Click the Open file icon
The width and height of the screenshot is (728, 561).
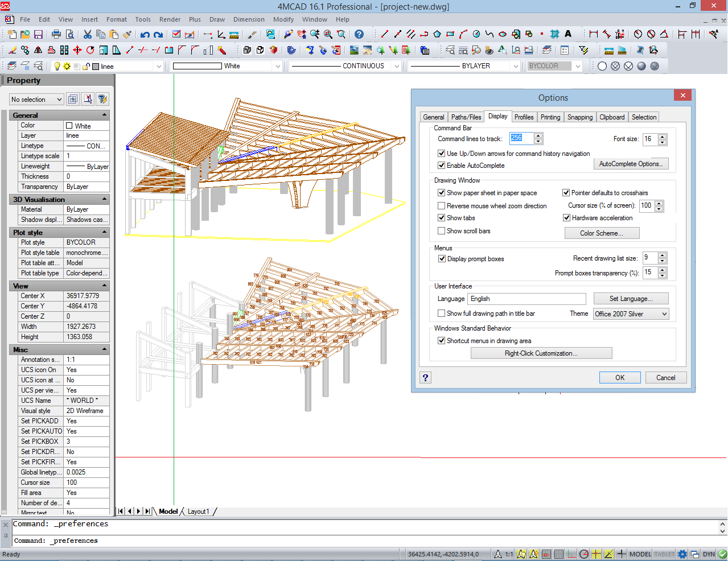click(25, 35)
